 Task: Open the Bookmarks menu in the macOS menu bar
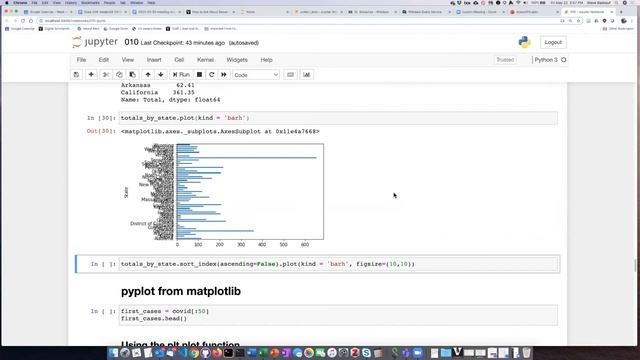pyautogui.click(x=90, y=2)
